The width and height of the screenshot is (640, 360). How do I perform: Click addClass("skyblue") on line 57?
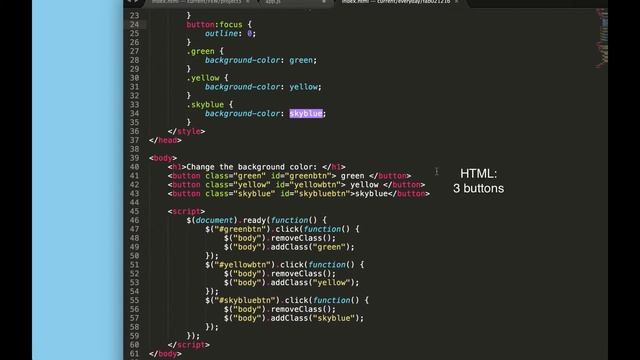[315, 318]
